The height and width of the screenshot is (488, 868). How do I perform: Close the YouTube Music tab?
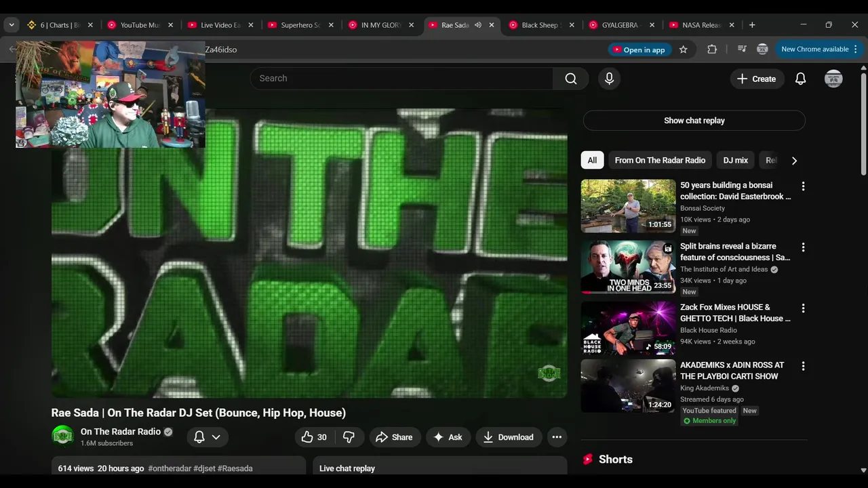coord(170,25)
